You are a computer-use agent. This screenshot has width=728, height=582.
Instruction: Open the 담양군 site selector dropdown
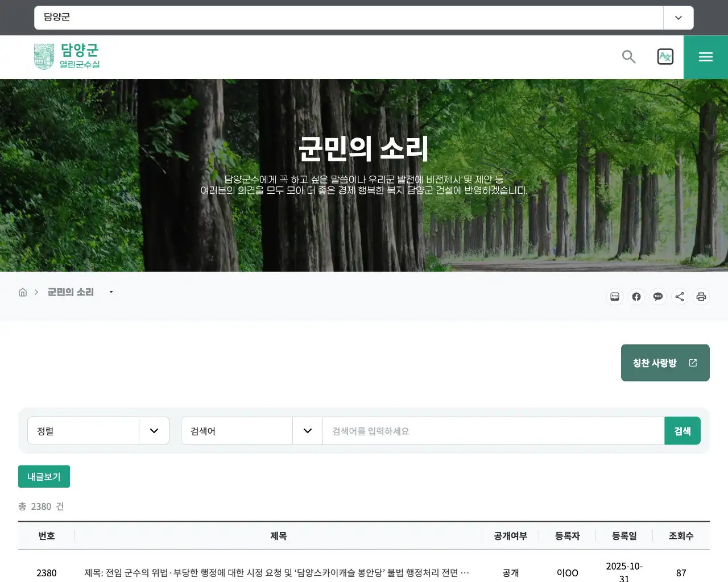[x=678, y=18]
